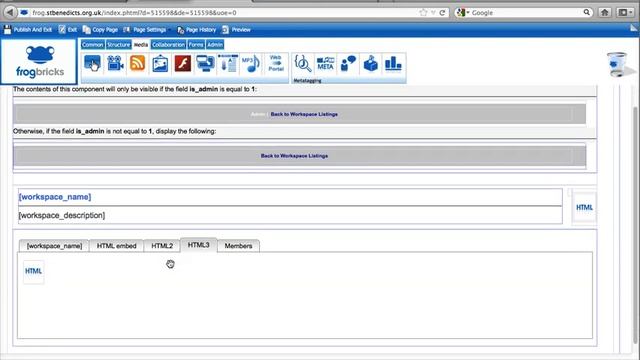
Task: Switch to the Collaboration bricks tab
Action: pyautogui.click(x=169, y=44)
